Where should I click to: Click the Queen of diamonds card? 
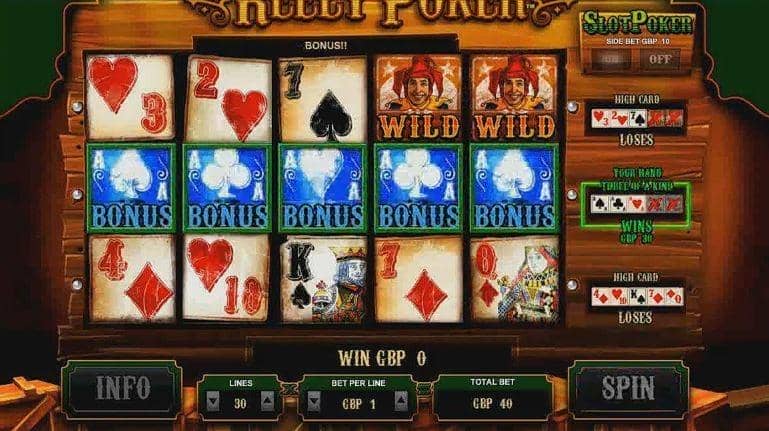(514, 280)
